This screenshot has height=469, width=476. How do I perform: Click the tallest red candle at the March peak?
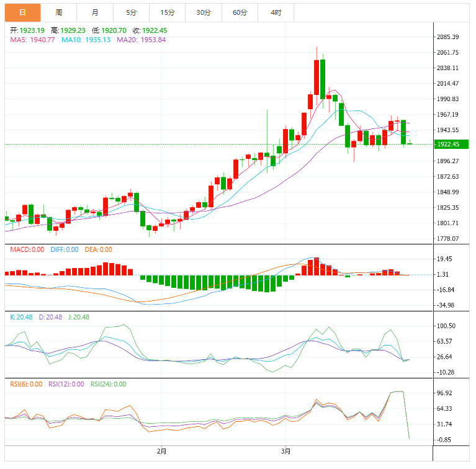[x=317, y=78]
